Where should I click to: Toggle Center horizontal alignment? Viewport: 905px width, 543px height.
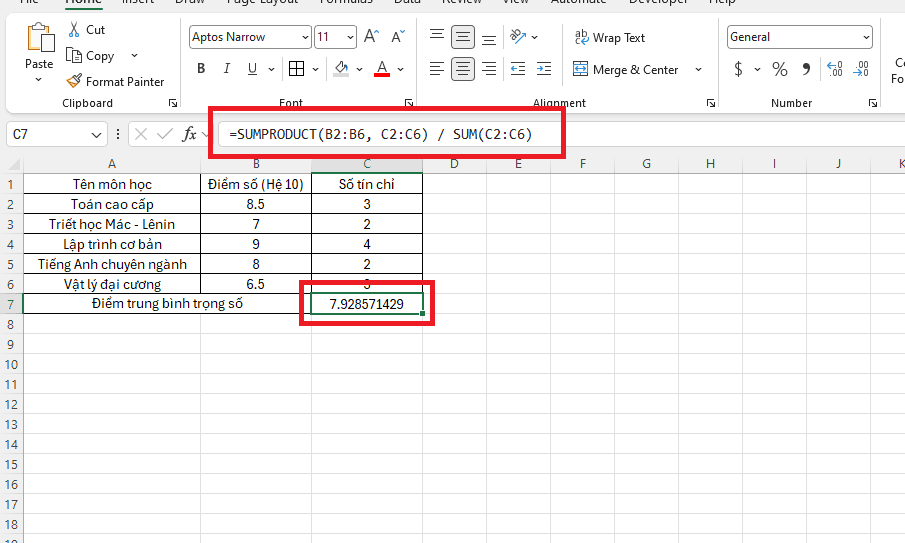(463, 69)
